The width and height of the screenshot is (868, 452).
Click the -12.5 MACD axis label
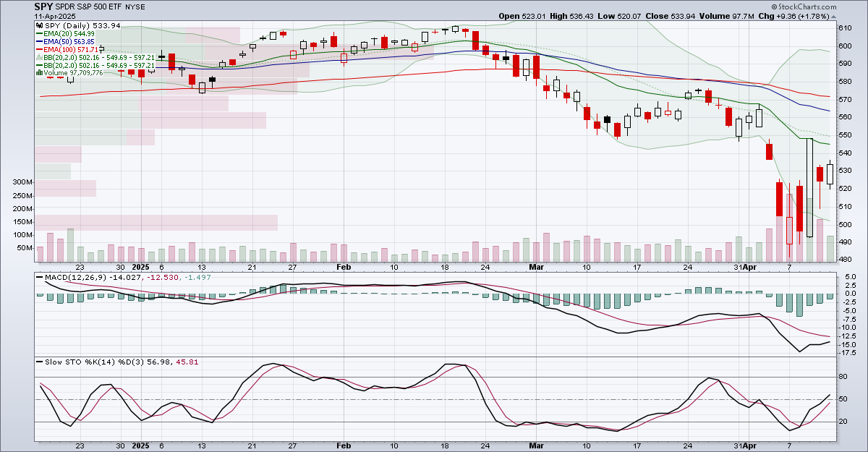click(x=846, y=336)
